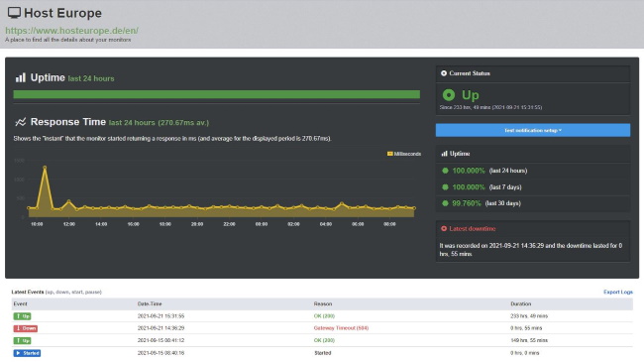The image size is (644, 362).
Task: Click the Date-Time column header
Action: pos(150,304)
